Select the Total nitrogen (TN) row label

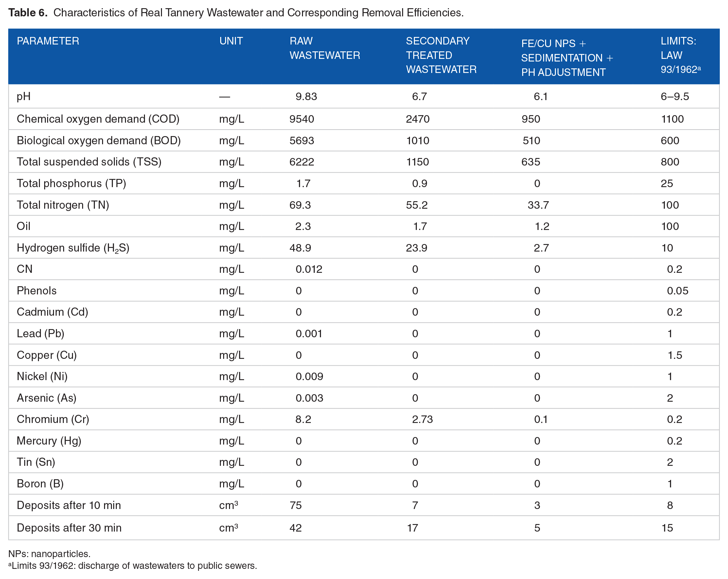63,205
